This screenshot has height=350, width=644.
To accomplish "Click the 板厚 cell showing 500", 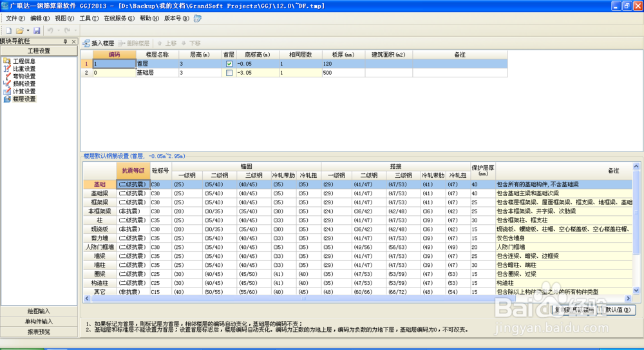I will tap(343, 73).
